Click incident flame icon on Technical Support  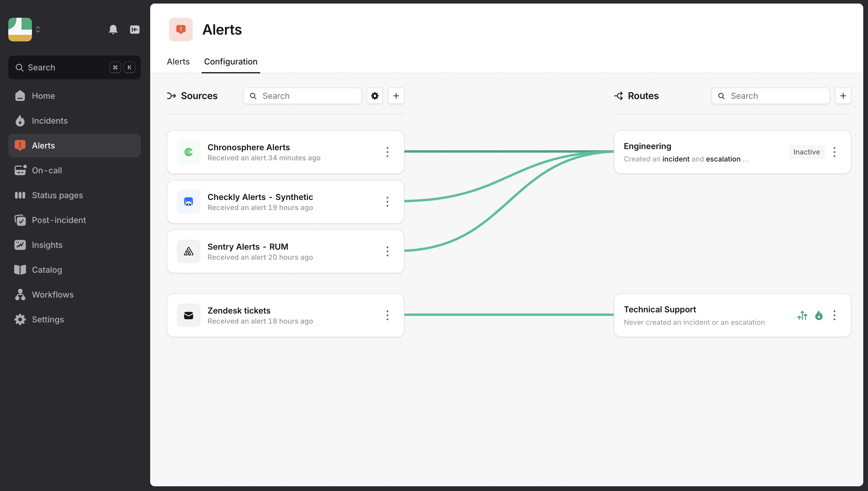tap(819, 315)
